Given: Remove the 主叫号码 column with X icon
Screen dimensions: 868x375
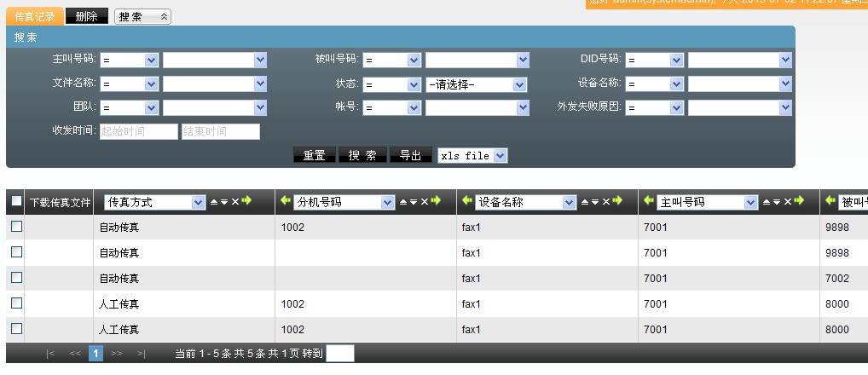Looking at the screenshot, I should tap(788, 202).
